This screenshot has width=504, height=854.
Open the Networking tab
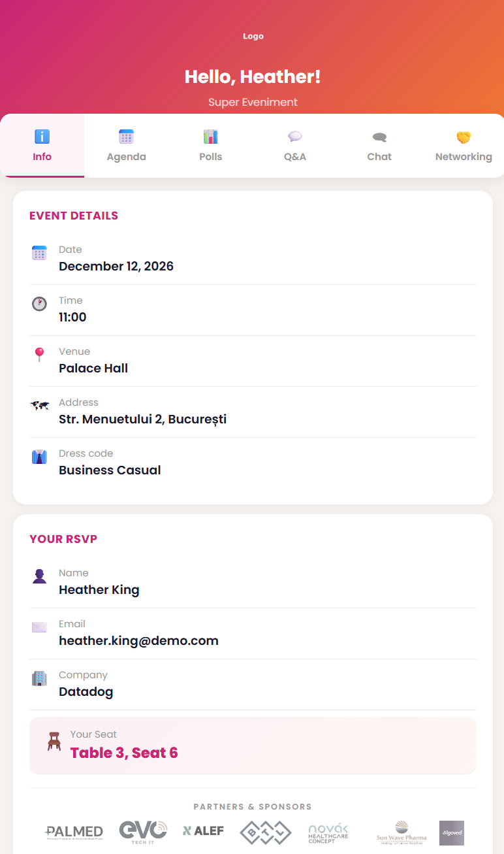464,145
